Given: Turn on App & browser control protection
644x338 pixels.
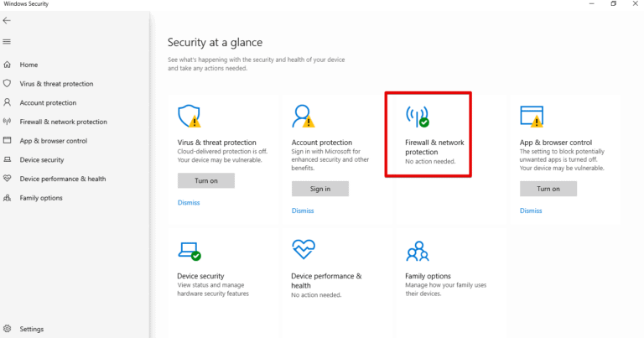Looking at the screenshot, I should [x=548, y=189].
